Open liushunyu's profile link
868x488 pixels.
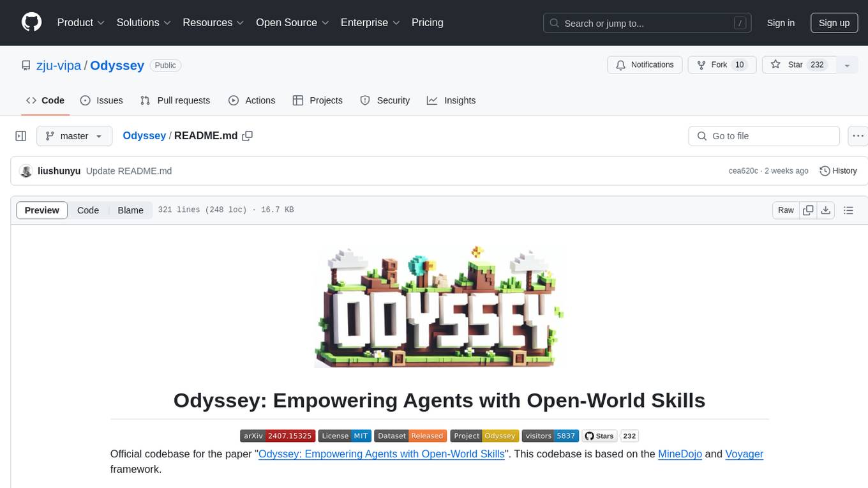pyautogui.click(x=59, y=171)
